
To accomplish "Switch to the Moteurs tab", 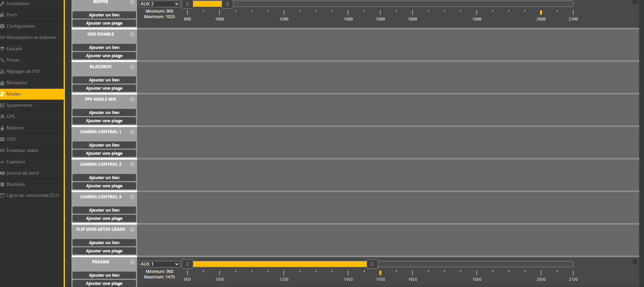I will point(15,128).
